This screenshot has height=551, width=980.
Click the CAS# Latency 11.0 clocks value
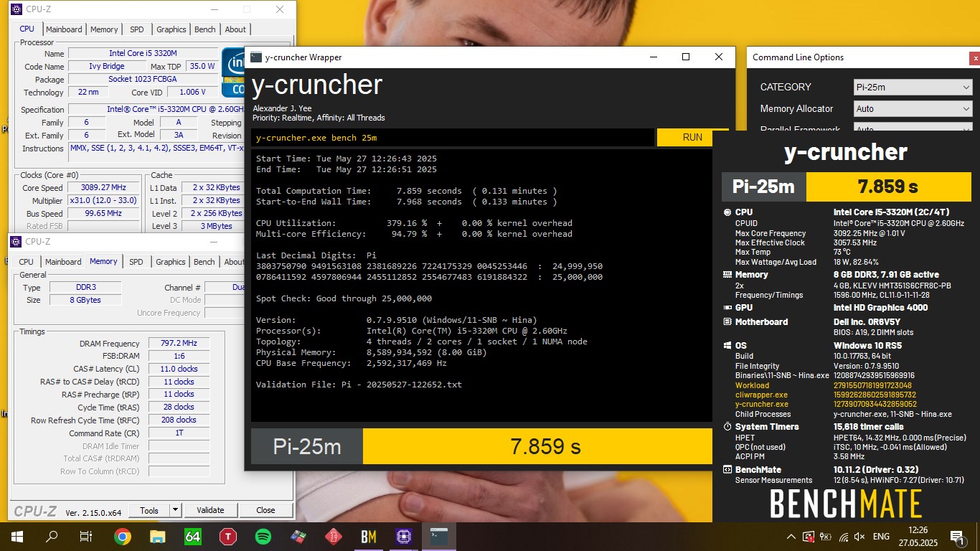click(179, 369)
